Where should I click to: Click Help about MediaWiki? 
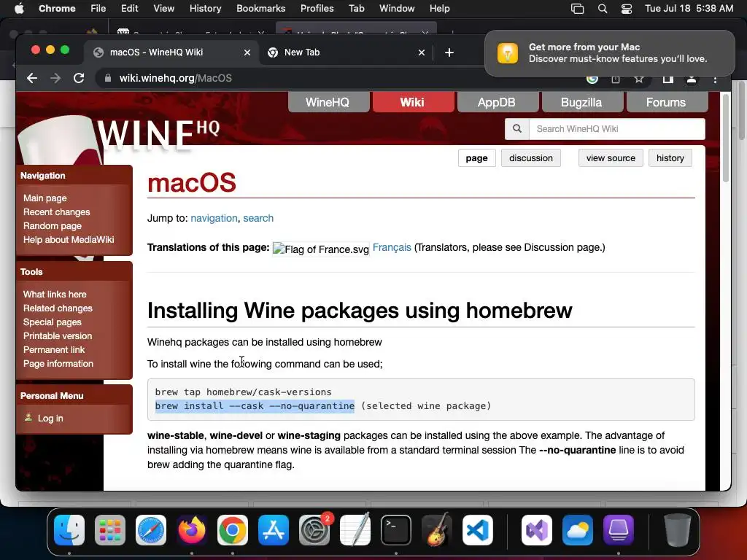tap(69, 239)
